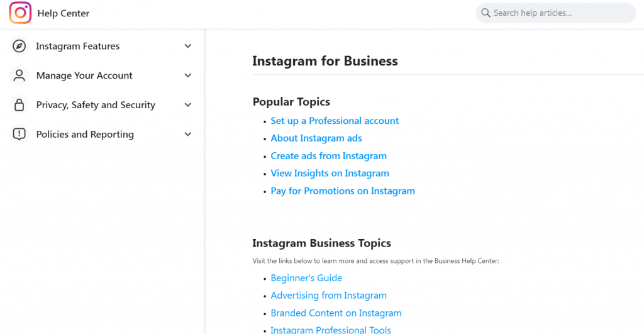Open the About Instagram ads link
This screenshot has width=644, height=334.
point(316,138)
